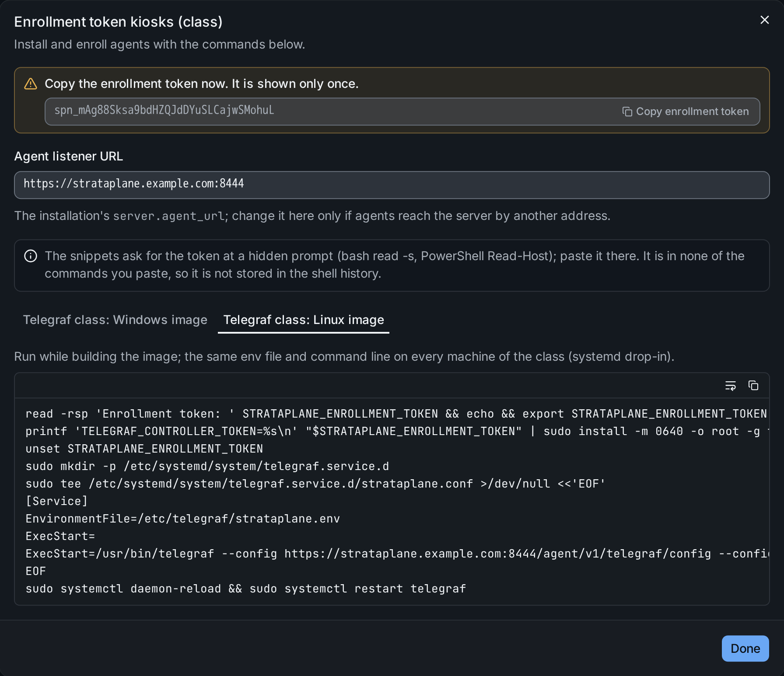Image resolution: width=784 pixels, height=676 pixels.
Task: Click 'Agent listener URL' label
Action: tap(69, 157)
